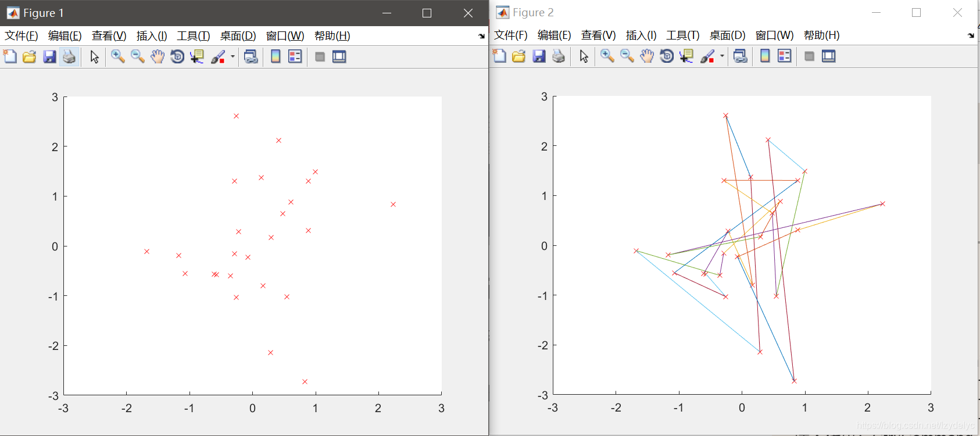Screen dimensions: 980x436
Task: Insert Legend icon in Figure 1
Action: point(295,56)
